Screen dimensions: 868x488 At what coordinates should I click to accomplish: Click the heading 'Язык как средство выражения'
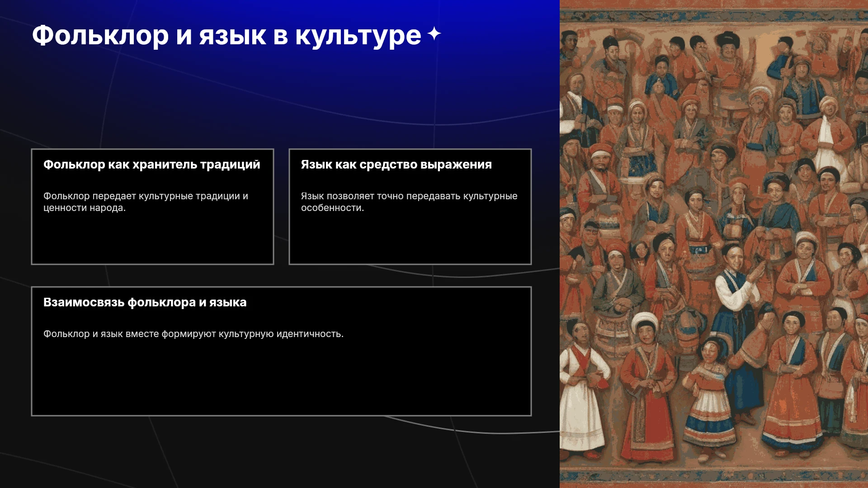(396, 164)
